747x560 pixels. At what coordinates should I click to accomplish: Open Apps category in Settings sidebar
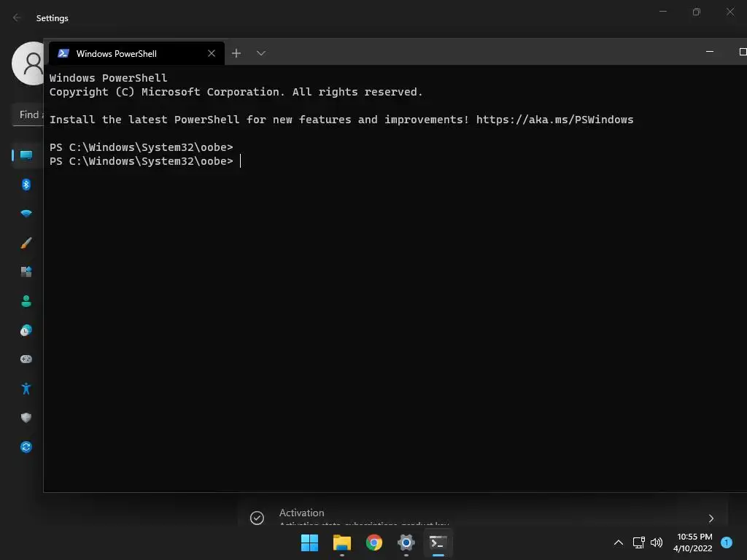pyautogui.click(x=26, y=272)
